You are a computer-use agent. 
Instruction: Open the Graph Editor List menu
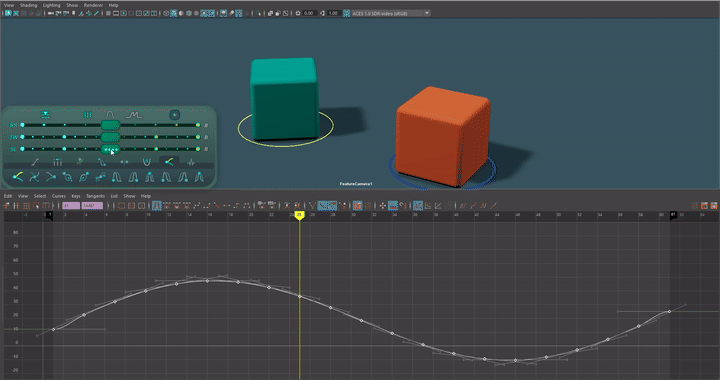point(114,196)
